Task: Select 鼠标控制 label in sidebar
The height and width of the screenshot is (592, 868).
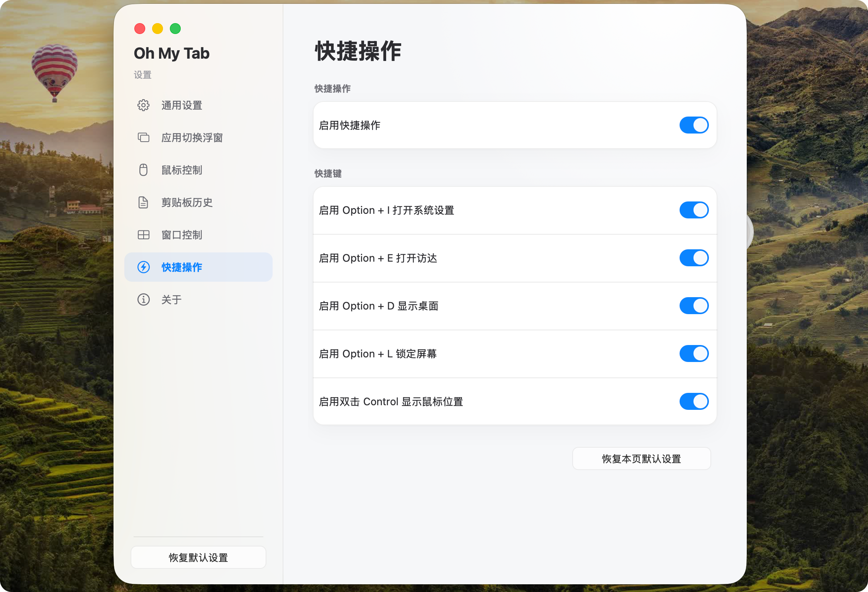Action: [x=182, y=170]
